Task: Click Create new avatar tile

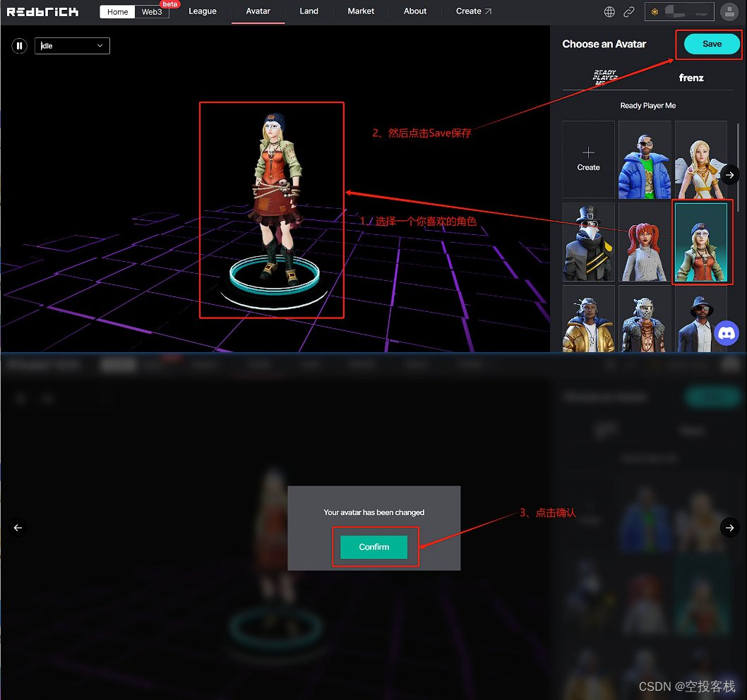Action: (588, 159)
